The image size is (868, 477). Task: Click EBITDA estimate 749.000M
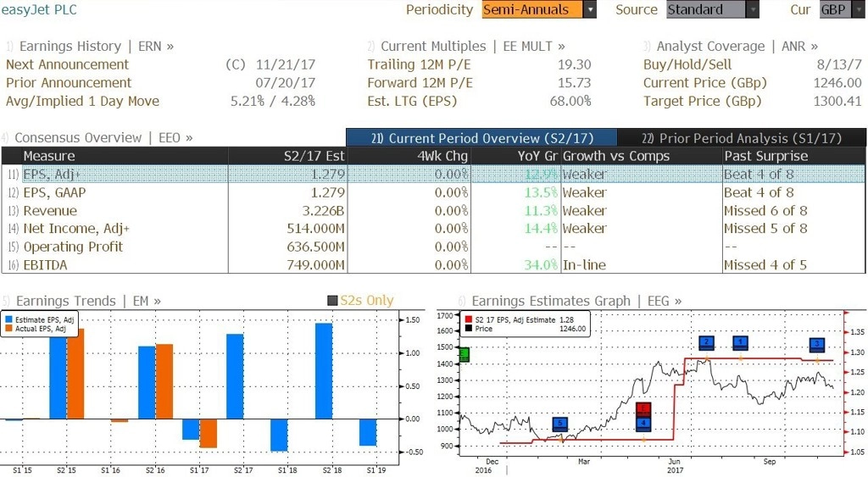coord(315,265)
